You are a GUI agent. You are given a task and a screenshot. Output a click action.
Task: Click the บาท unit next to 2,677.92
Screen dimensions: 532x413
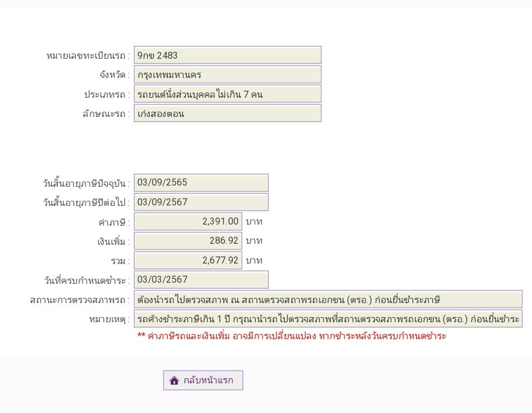pyautogui.click(x=254, y=261)
